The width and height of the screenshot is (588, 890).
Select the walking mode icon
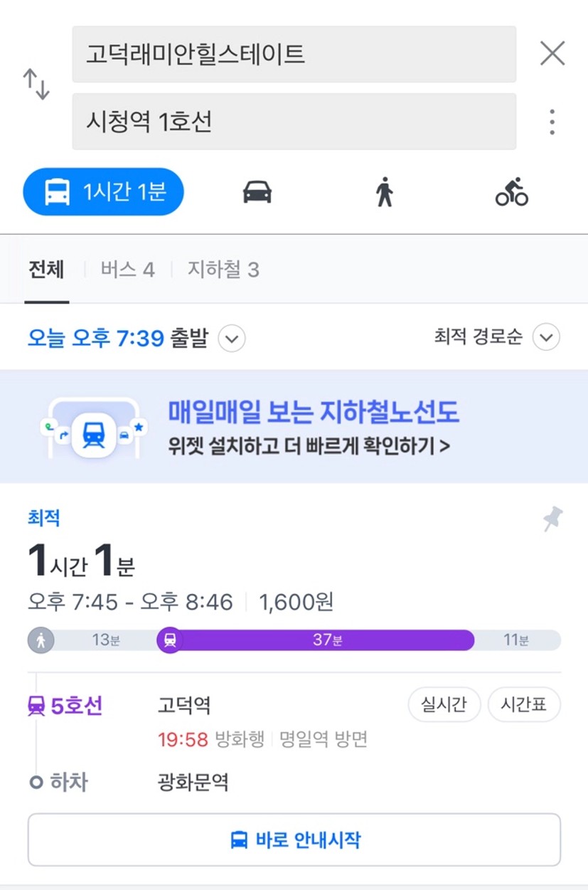point(385,192)
